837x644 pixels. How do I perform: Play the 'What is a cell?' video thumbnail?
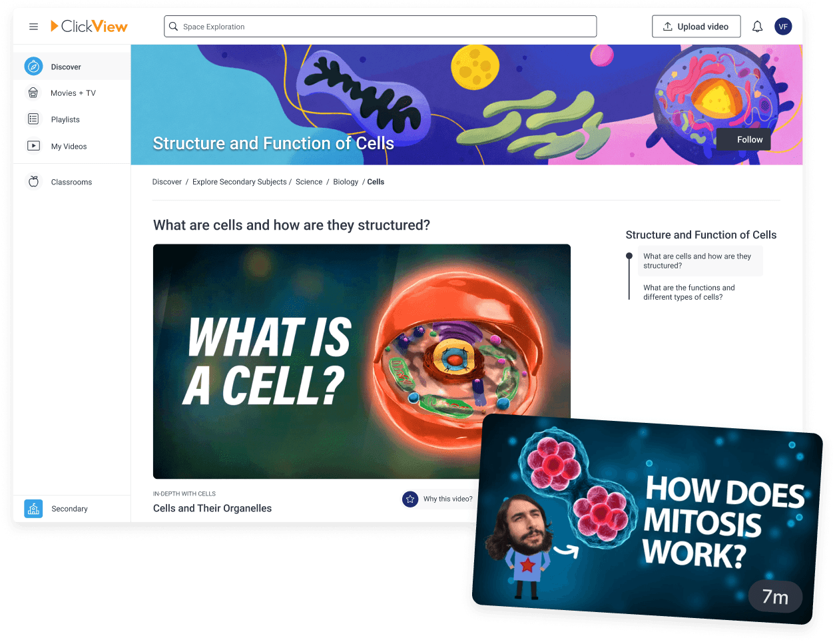(362, 361)
